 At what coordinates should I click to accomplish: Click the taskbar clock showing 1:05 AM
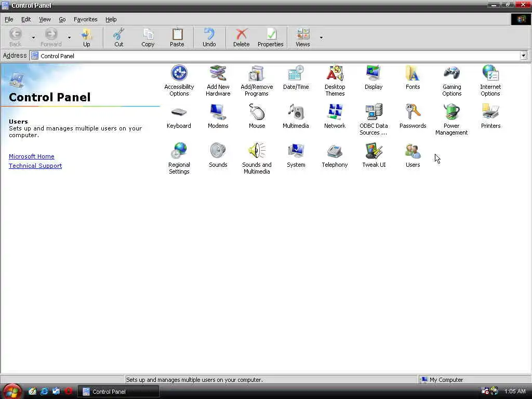click(x=515, y=391)
